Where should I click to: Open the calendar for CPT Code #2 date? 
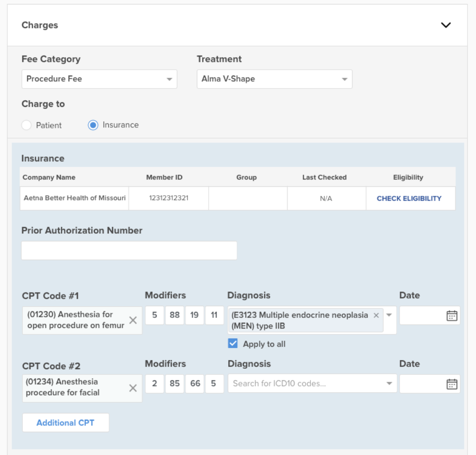(x=452, y=384)
